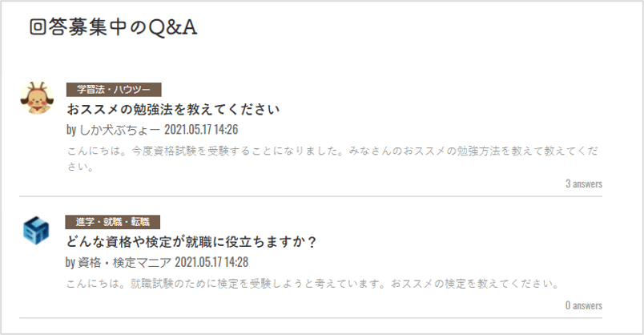The height and width of the screenshot is (335, 644).
Task: View the profile of author 資格・検定マニア
Action: tap(124, 262)
